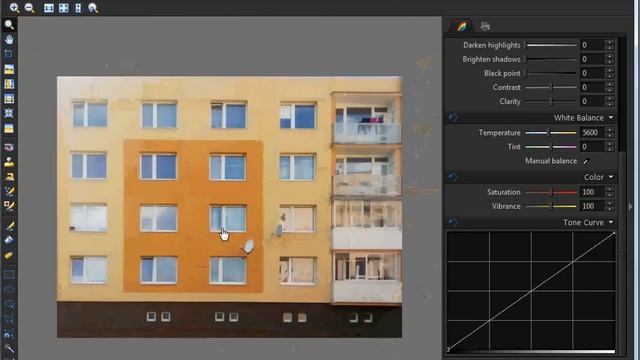Adjust the Temperature slider handle

coord(549,133)
